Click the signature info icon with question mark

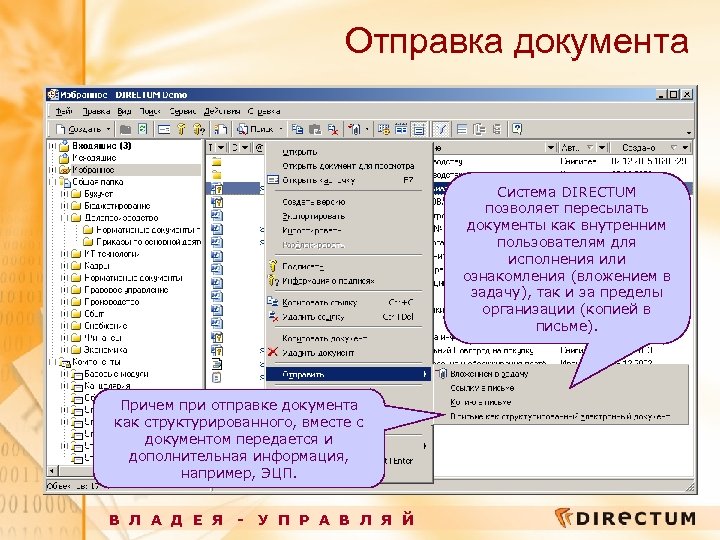199,129
